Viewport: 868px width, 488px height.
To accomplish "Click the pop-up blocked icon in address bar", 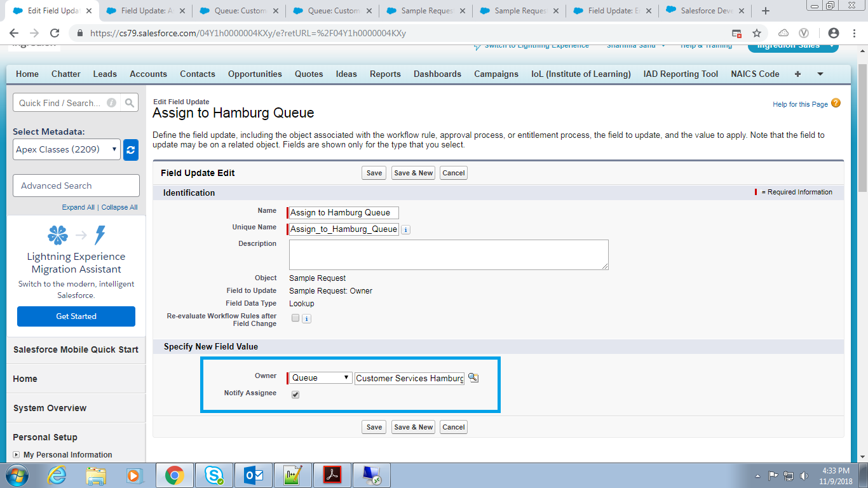I will click(736, 33).
